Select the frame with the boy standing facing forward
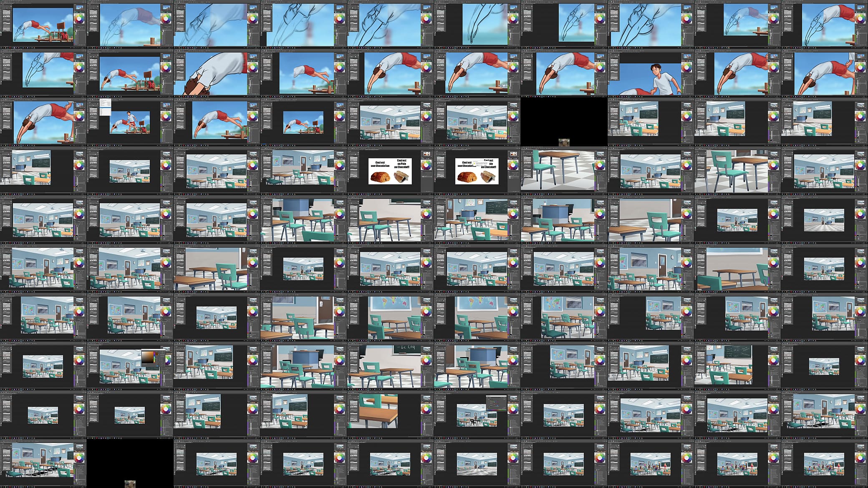This screenshot has width=868, height=488. tap(651, 73)
